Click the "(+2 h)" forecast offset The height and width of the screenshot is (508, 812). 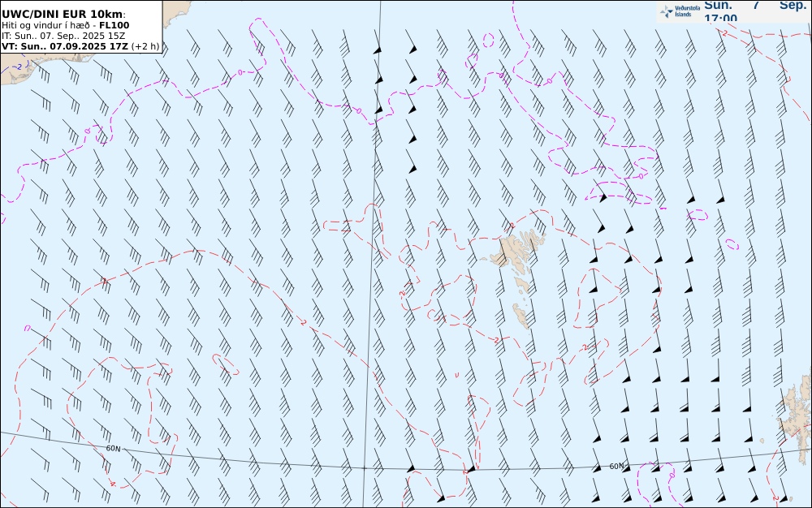tap(145, 46)
